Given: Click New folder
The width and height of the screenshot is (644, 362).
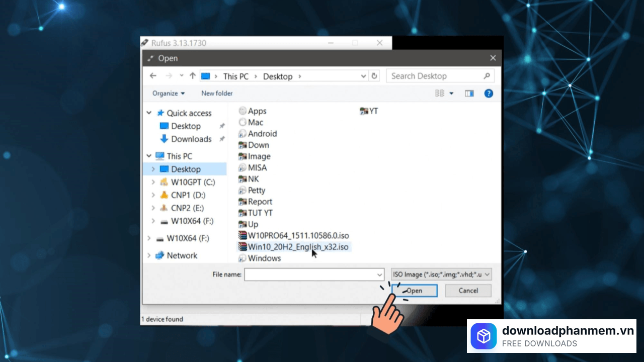Looking at the screenshot, I should (x=217, y=94).
